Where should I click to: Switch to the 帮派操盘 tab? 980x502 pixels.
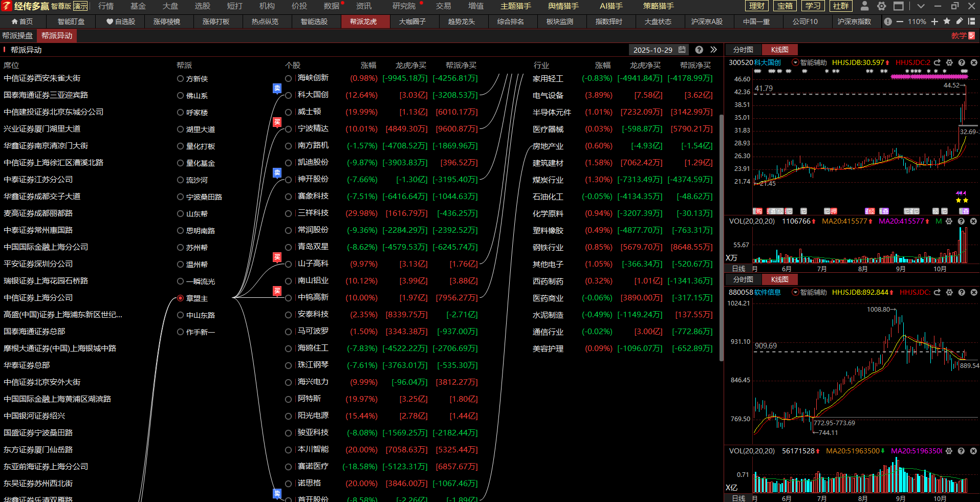pos(18,36)
